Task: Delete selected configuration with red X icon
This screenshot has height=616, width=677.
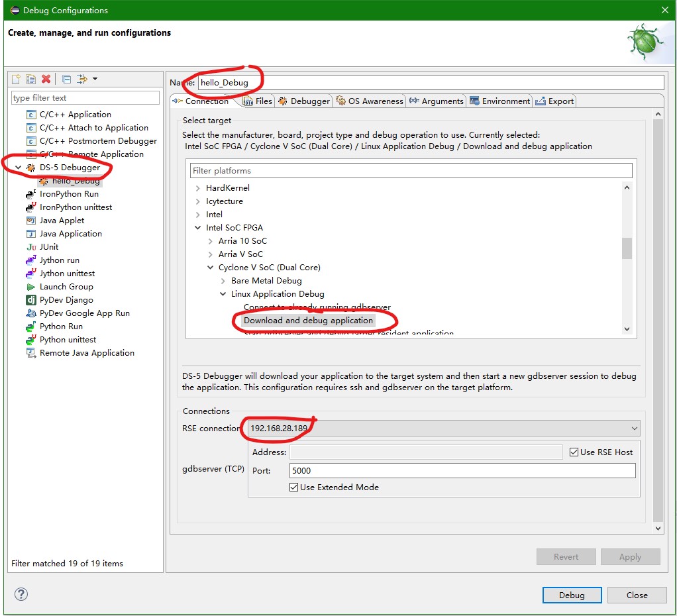Action: click(x=46, y=79)
